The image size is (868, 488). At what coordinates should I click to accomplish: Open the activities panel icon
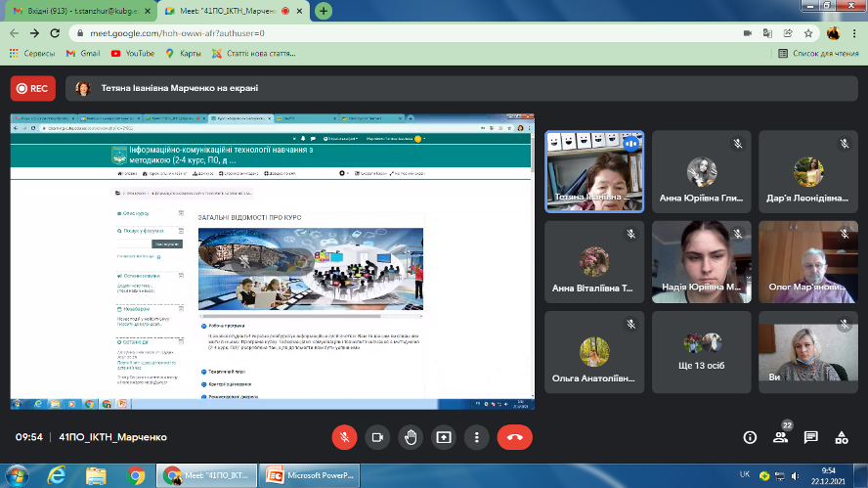841,437
